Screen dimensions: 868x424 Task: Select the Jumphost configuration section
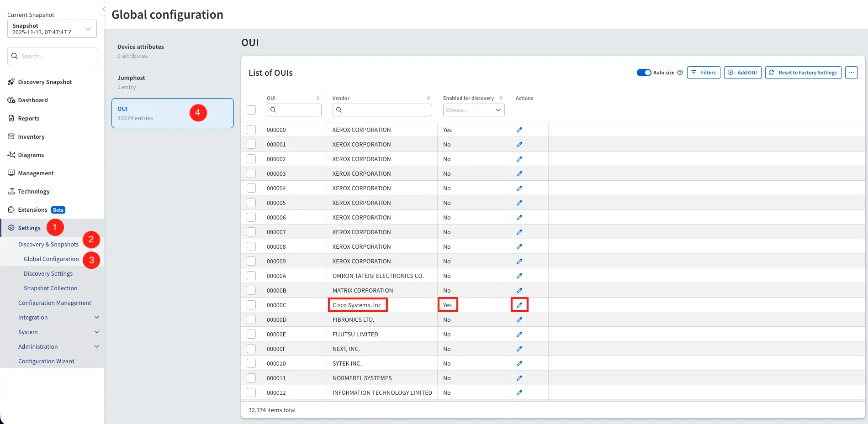172,82
